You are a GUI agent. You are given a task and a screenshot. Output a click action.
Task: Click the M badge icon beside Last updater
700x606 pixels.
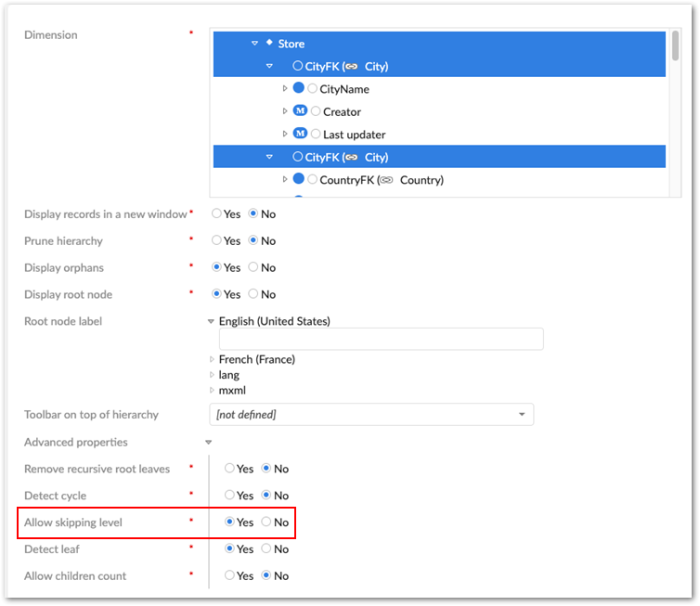(x=300, y=134)
